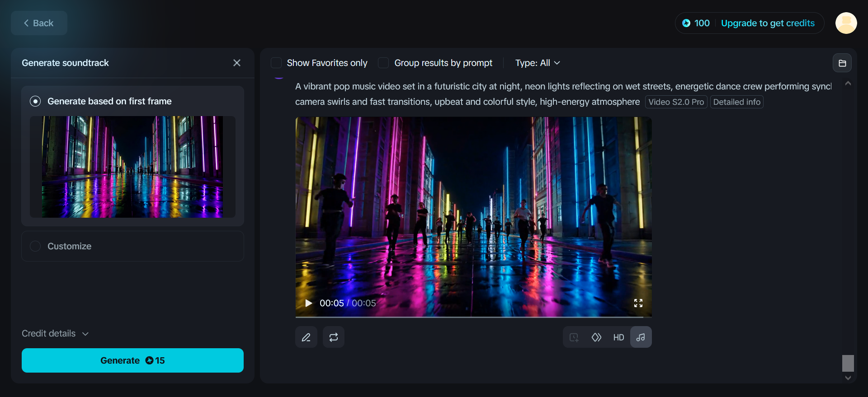Click the frame interpolation diamond icon
This screenshot has height=397, width=868.
[x=596, y=337]
